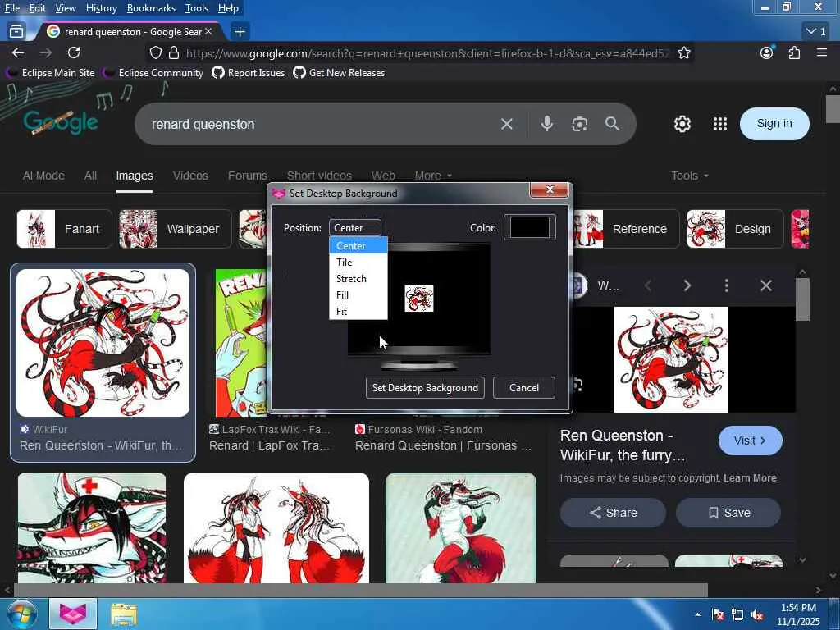Show next image with the right chevron

(687, 285)
